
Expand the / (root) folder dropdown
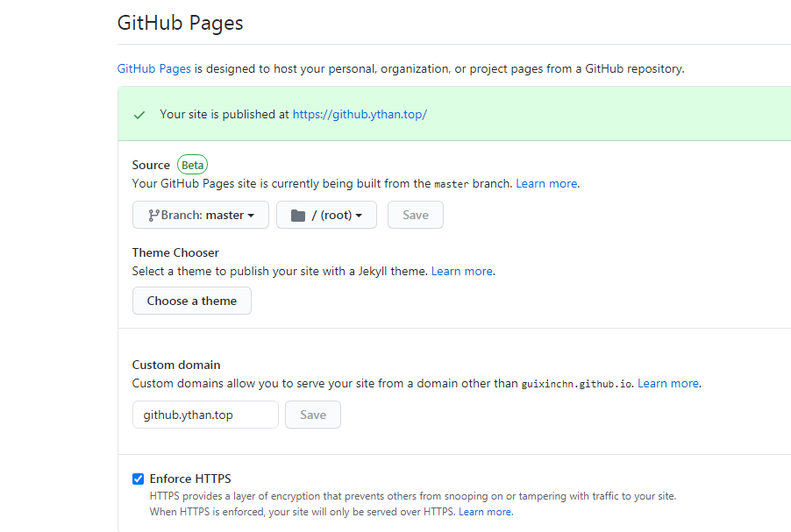tap(326, 216)
